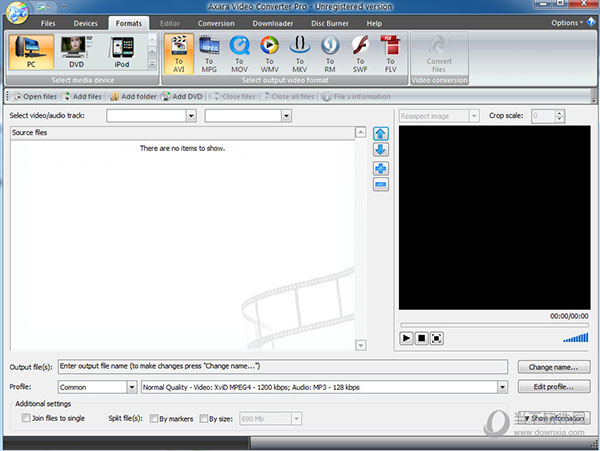Click source files list scroll-up arrow
This screenshot has height=451, width=600.
point(360,132)
